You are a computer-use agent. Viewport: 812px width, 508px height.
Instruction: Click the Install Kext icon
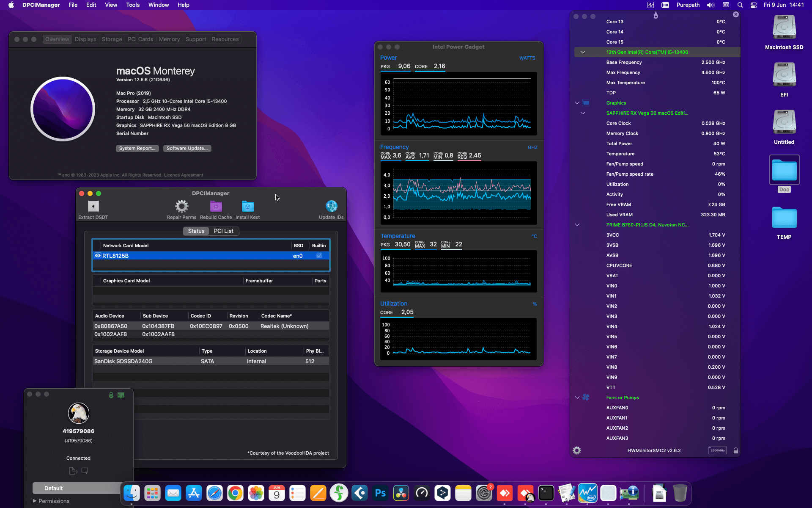(x=248, y=206)
